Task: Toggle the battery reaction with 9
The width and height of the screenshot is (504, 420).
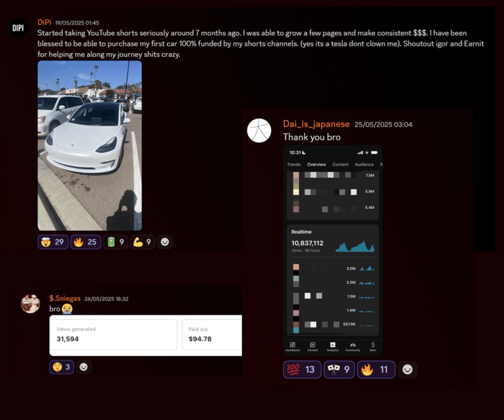Action: (116, 242)
